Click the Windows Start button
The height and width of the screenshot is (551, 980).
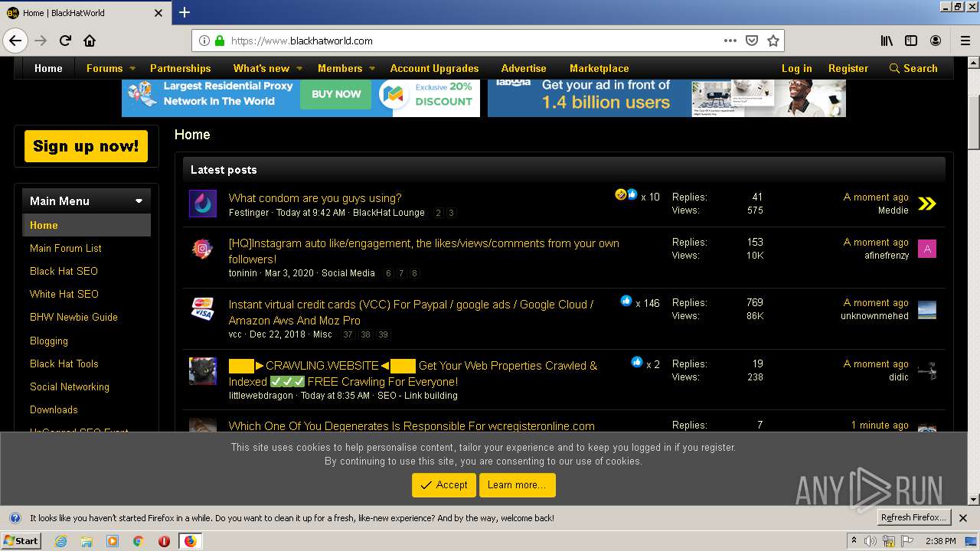[21, 541]
